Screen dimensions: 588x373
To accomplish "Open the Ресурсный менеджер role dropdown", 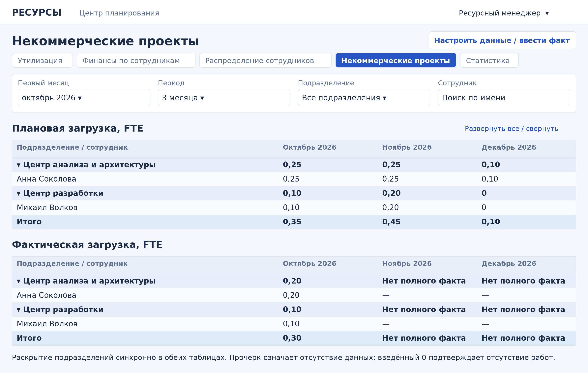I will click(504, 13).
